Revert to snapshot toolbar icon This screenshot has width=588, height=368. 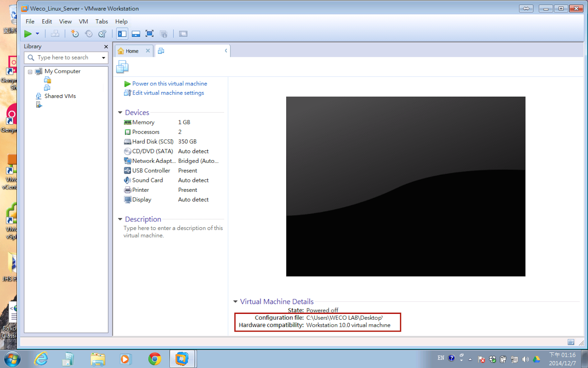click(89, 34)
